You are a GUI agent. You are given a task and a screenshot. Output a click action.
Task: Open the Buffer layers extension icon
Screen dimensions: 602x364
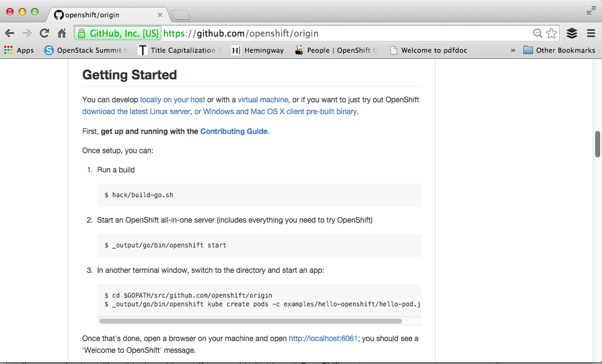point(572,33)
